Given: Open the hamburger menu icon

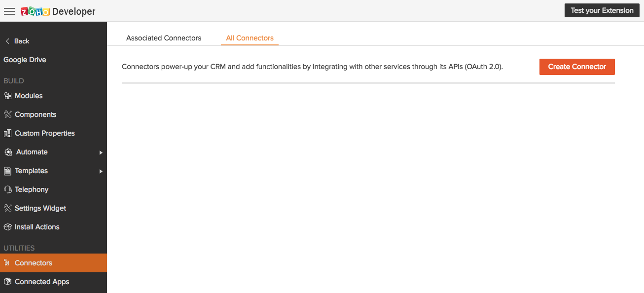Looking at the screenshot, I should pyautogui.click(x=9, y=11).
